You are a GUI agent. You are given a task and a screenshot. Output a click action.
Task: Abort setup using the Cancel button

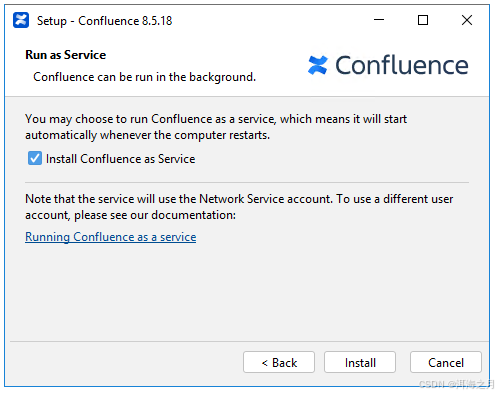coord(446,362)
